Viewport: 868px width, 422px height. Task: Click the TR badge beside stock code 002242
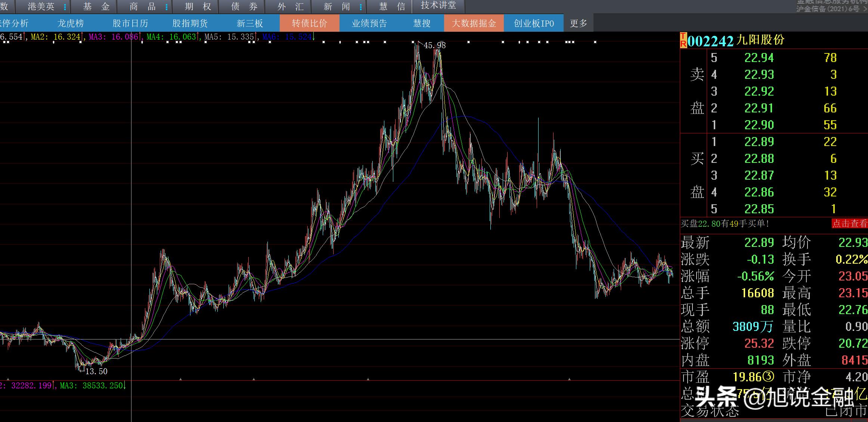click(683, 40)
